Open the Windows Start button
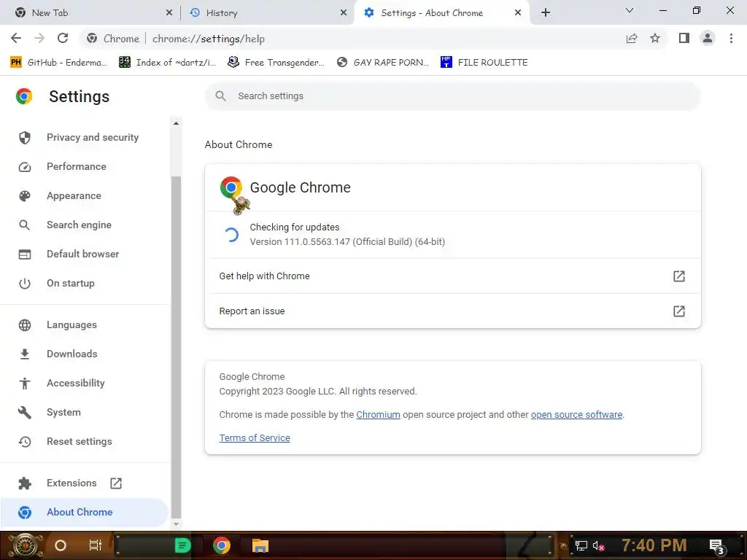The width and height of the screenshot is (747, 560). 24,545
